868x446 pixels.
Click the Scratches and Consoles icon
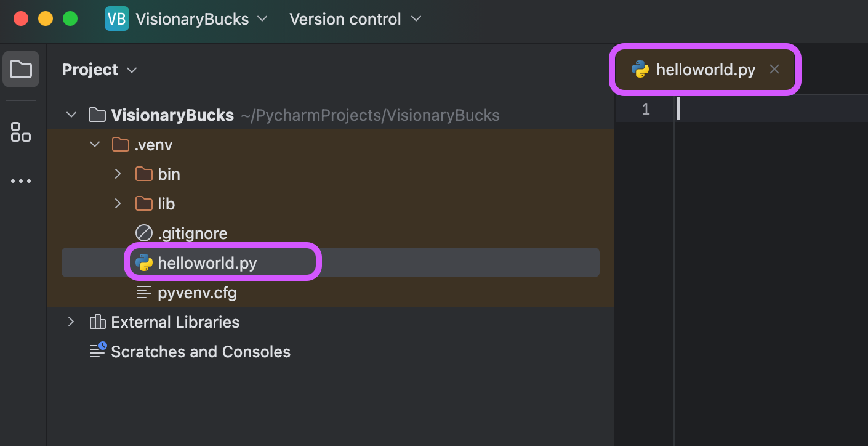pyautogui.click(x=98, y=351)
